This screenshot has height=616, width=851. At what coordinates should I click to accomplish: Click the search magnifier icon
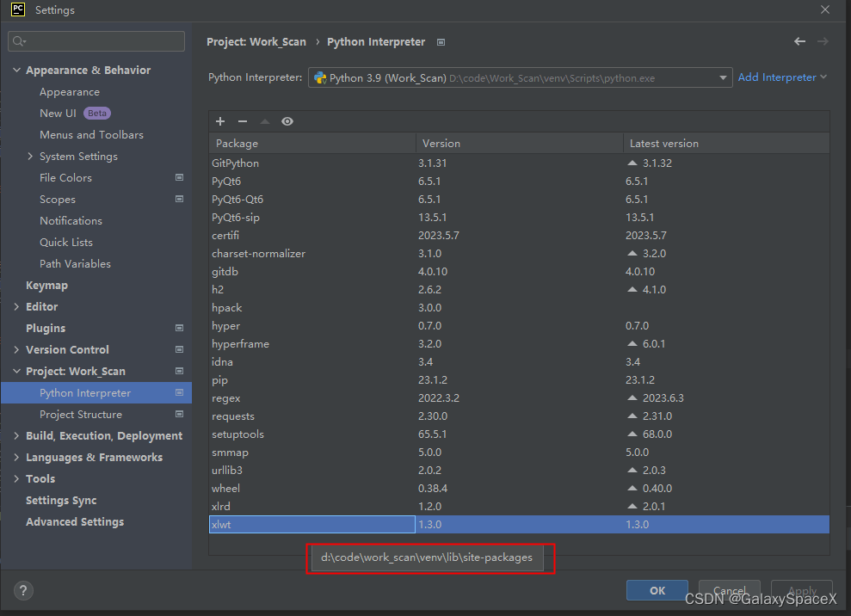pos(19,41)
